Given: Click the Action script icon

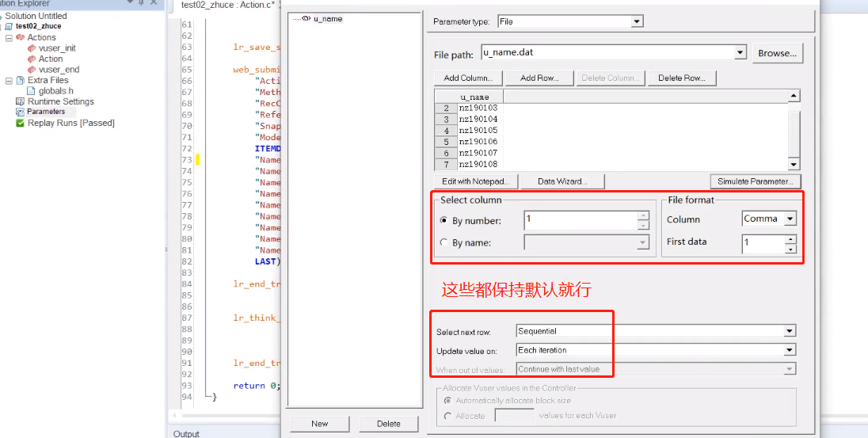Looking at the screenshot, I should coord(32,59).
